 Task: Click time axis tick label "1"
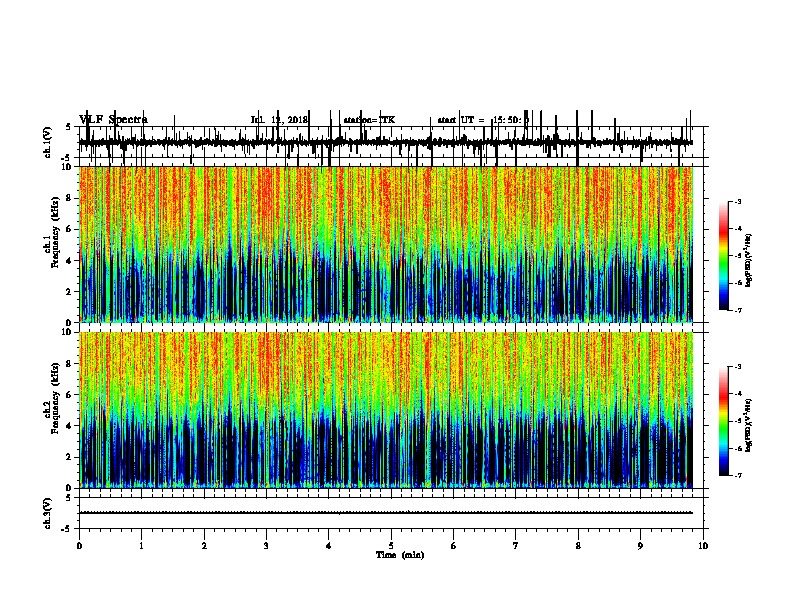coord(141,545)
